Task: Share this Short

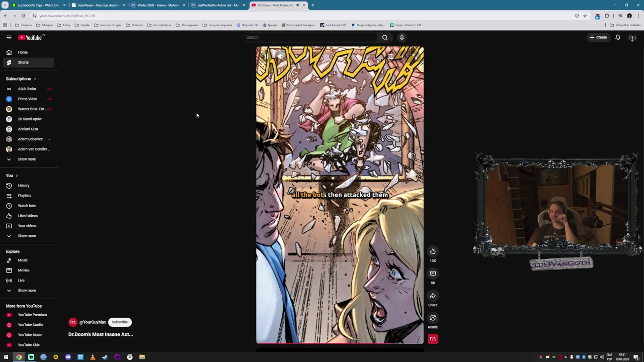Action: point(433,296)
